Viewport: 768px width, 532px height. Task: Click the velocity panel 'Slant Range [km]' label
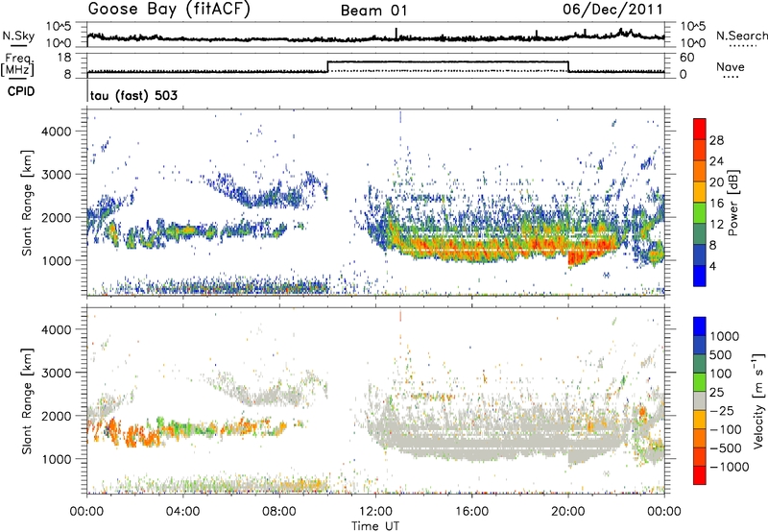tap(27, 400)
